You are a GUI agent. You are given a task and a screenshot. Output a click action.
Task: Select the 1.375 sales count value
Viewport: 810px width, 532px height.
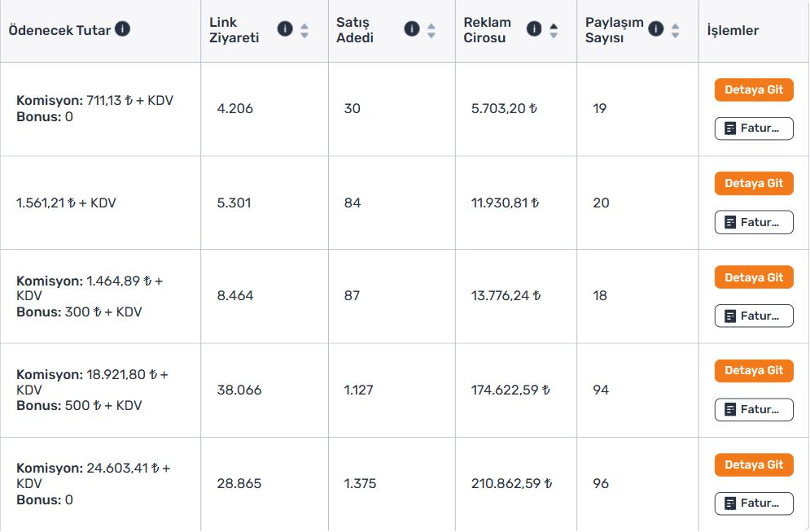(360, 483)
